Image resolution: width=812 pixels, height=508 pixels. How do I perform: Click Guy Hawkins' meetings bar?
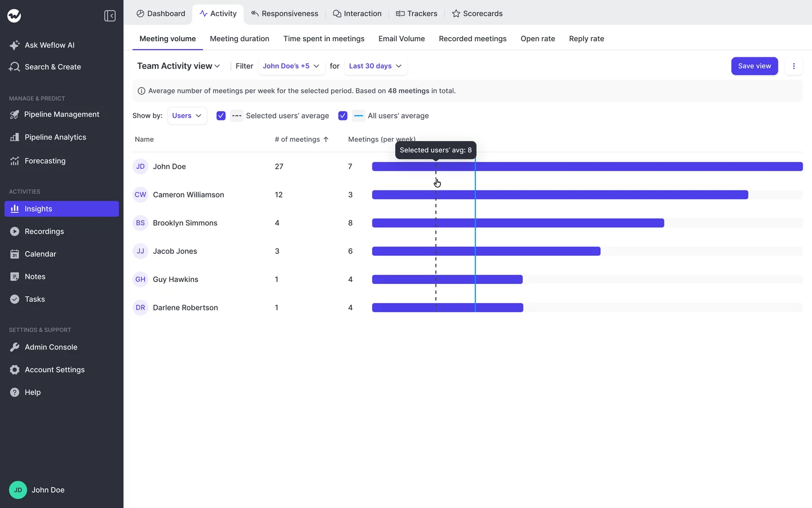pos(447,279)
